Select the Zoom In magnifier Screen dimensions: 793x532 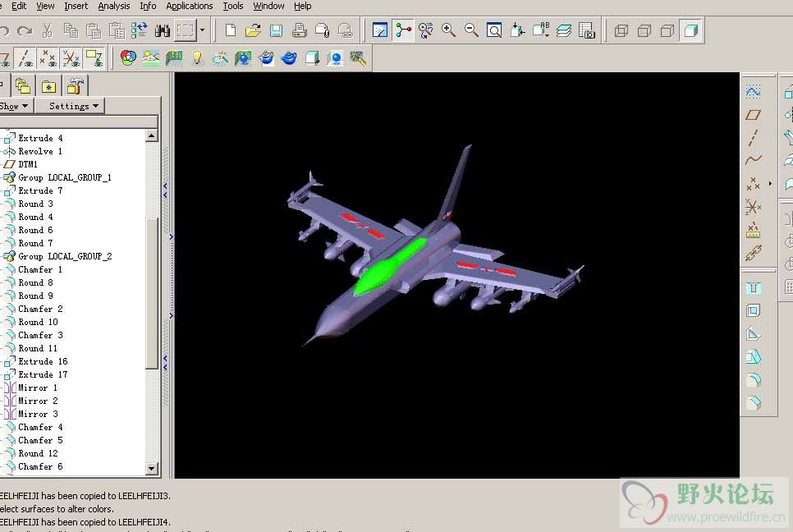[x=448, y=30]
